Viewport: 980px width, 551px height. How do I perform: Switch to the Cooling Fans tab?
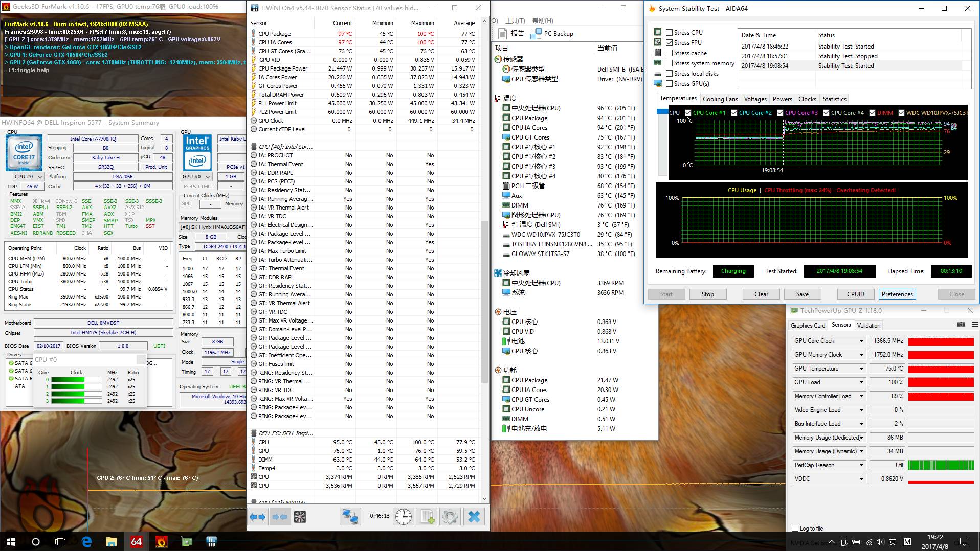point(720,99)
